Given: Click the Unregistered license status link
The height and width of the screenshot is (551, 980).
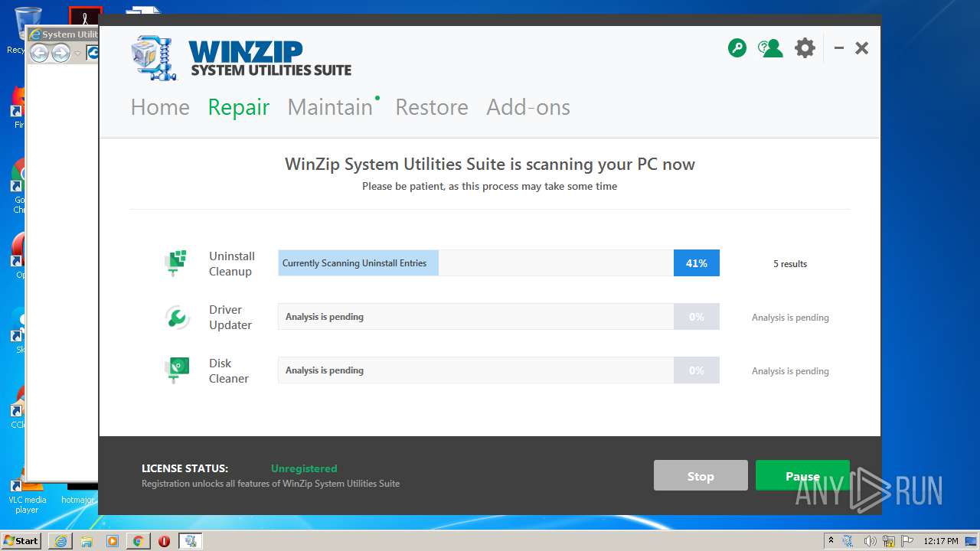Looking at the screenshot, I should click(x=304, y=468).
